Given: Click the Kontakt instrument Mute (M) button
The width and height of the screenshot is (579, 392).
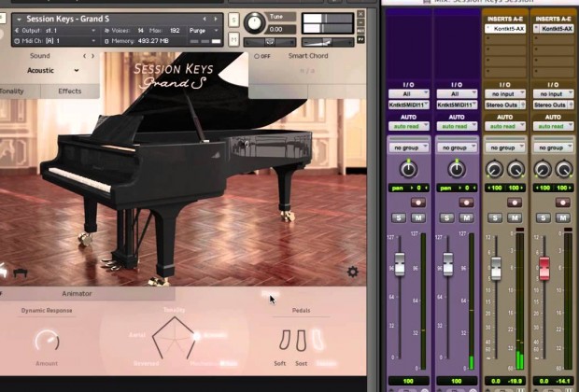Looking at the screenshot, I should click(x=233, y=39).
